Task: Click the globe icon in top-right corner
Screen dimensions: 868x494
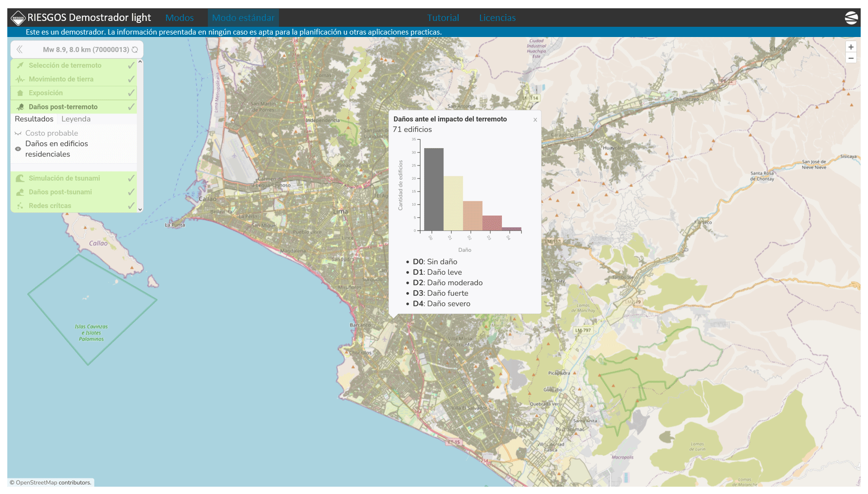Action: point(851,18)
